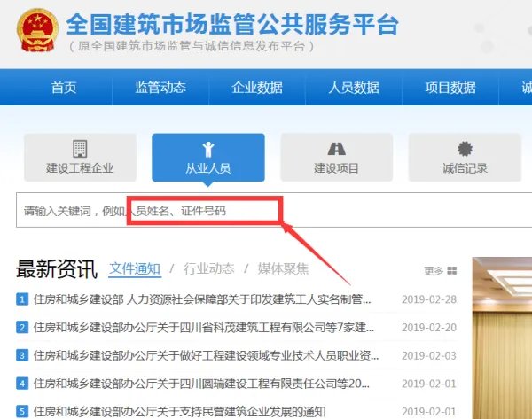
Task: Click the 更多 link for more news
Action: (x=434, y=270)
